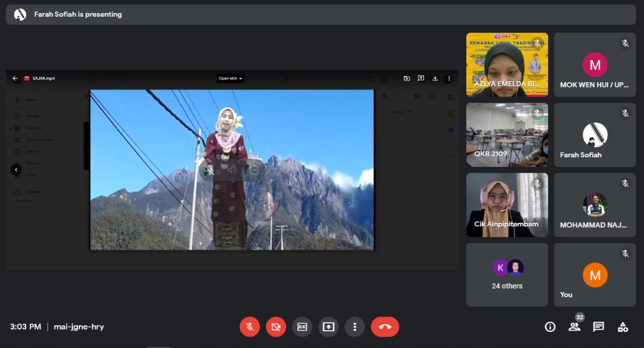Open the meeting details info icon
This screenshot has width=644, height=348.
[x=550, y=327]
